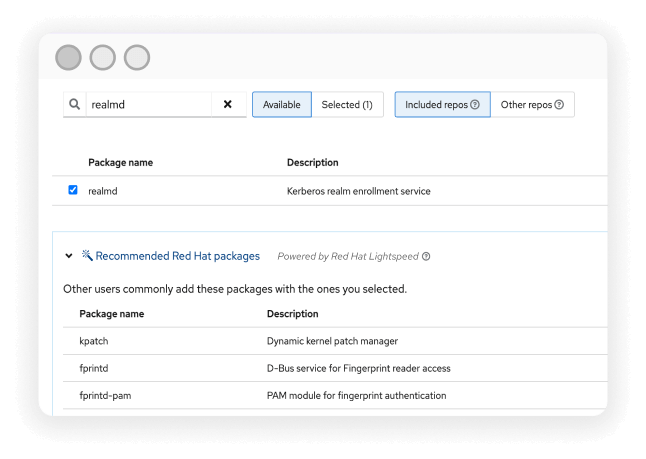Image resolution: width=646 pixels, height=459 pixels.
Task: Click help icon beside Included repos
Action: click(475, 105)
